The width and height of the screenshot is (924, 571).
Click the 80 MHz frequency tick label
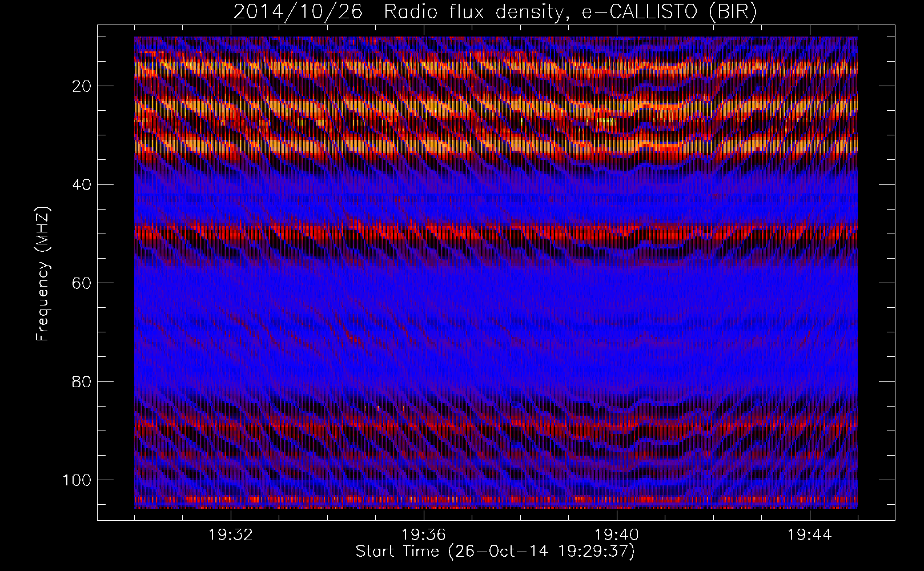pyautogui.click(x=83, y=381)
